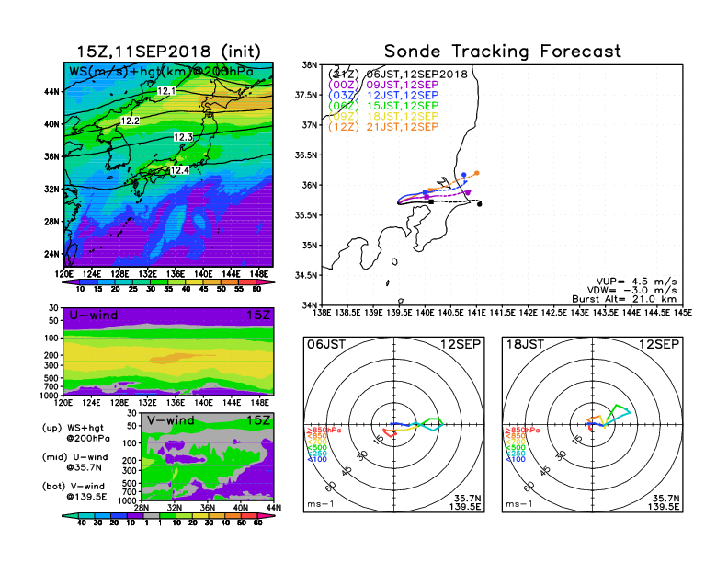Click the "(up) WS+hgt @200hPa" description

click(76, 433)
